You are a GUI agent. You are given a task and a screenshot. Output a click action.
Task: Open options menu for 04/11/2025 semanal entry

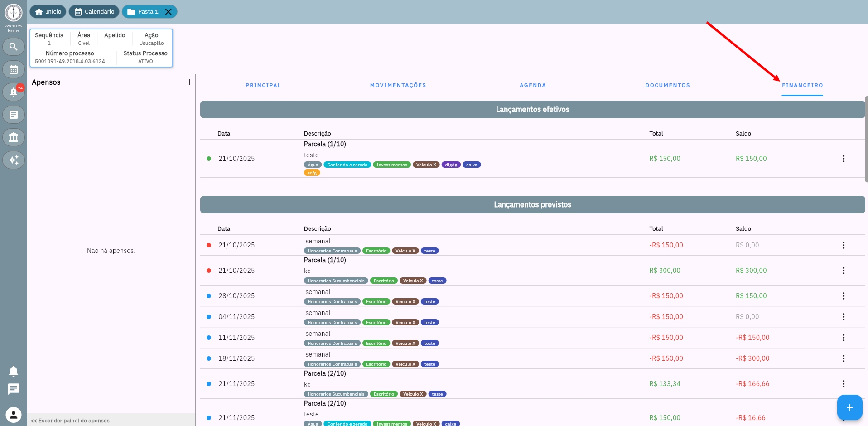coord(843,317)
